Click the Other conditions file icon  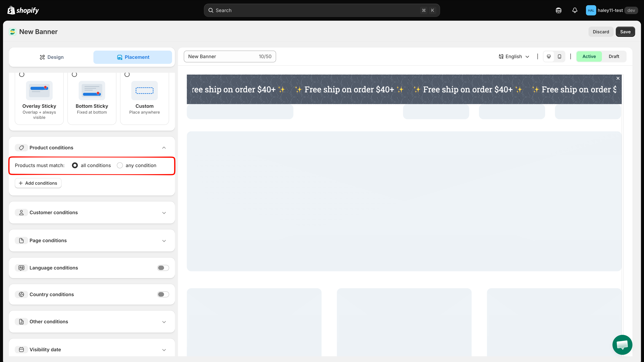(21, 322)
